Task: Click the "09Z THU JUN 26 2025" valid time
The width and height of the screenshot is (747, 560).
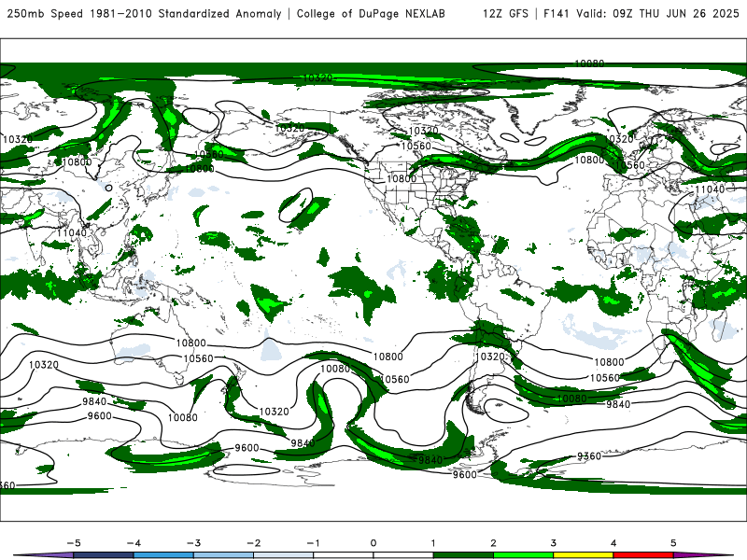Action: point(675,13)
